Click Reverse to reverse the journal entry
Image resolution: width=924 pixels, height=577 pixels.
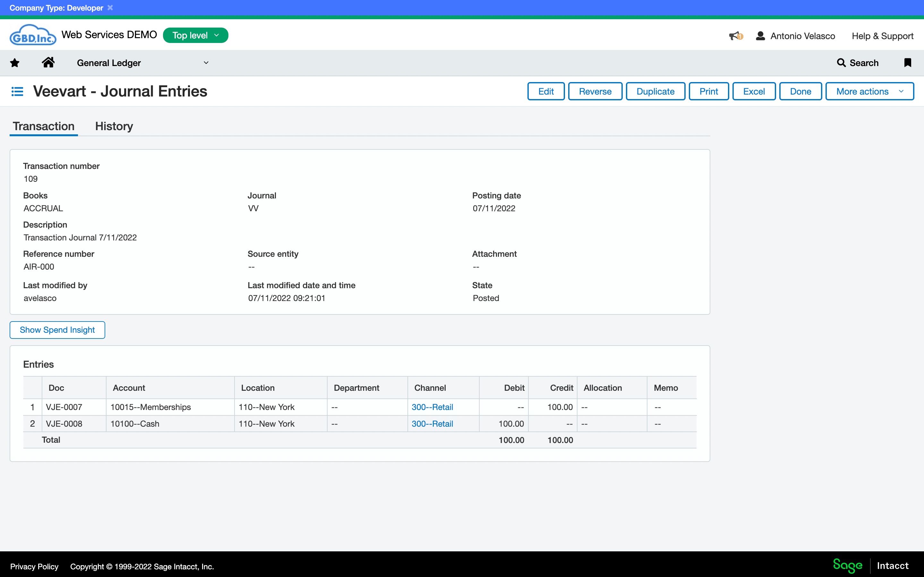(x=595, y=91)
